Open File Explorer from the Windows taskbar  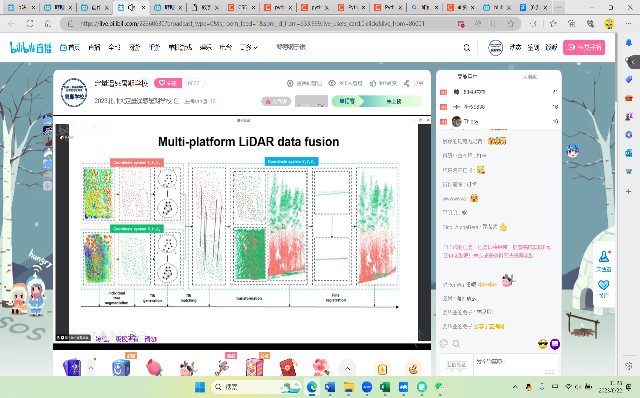click(349, 387)
